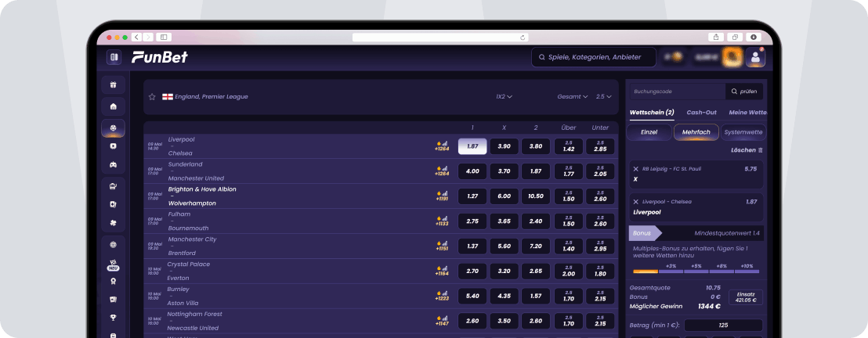
Task: Select Under 2.5 at 2.15 for Nottingham Forest
Action: click(600, 322)
